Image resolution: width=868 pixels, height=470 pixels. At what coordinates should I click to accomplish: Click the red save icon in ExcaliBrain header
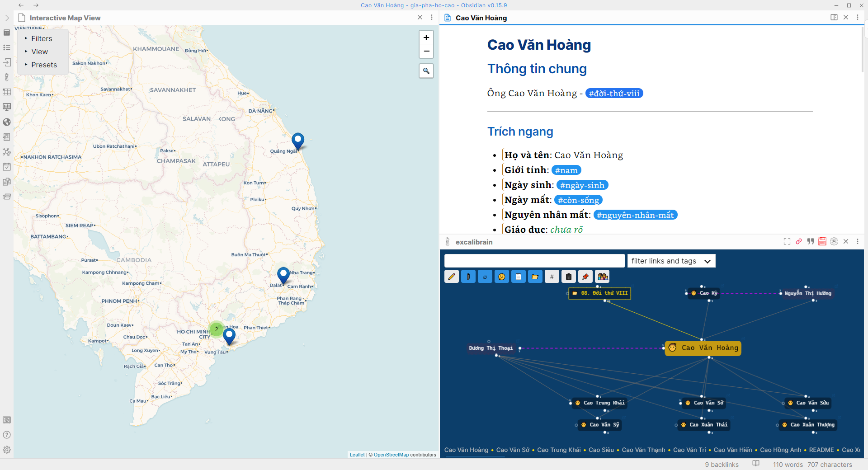coord(822,242)
